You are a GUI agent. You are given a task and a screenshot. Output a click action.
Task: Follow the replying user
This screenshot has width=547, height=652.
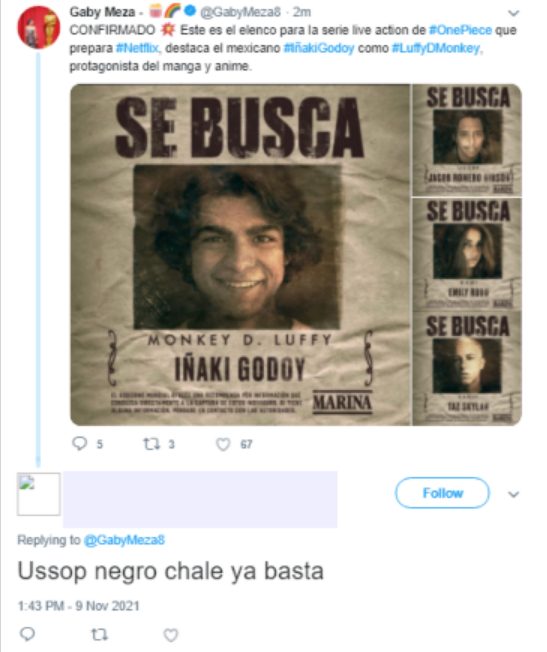[x=442, y=493]
